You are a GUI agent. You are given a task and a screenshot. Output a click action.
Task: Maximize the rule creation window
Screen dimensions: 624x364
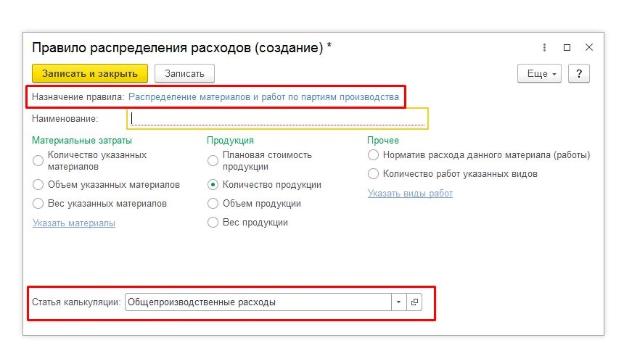(567, 48)
